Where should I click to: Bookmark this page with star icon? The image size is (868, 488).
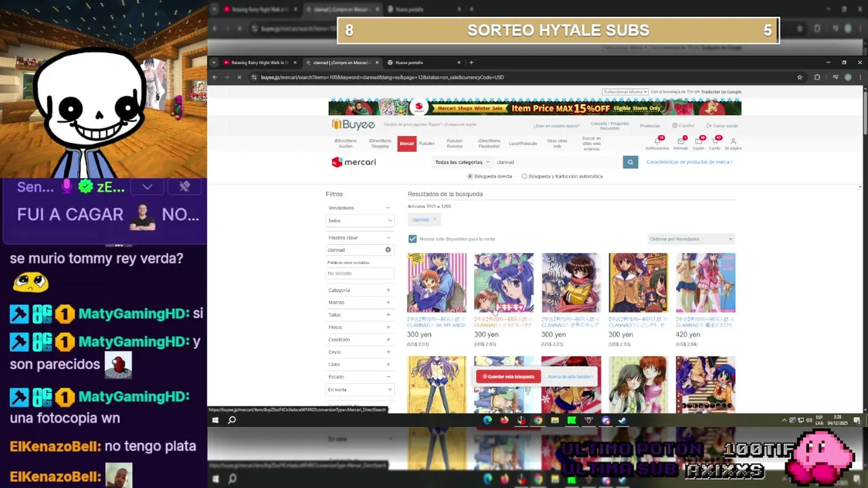click(x=800, y=77)
